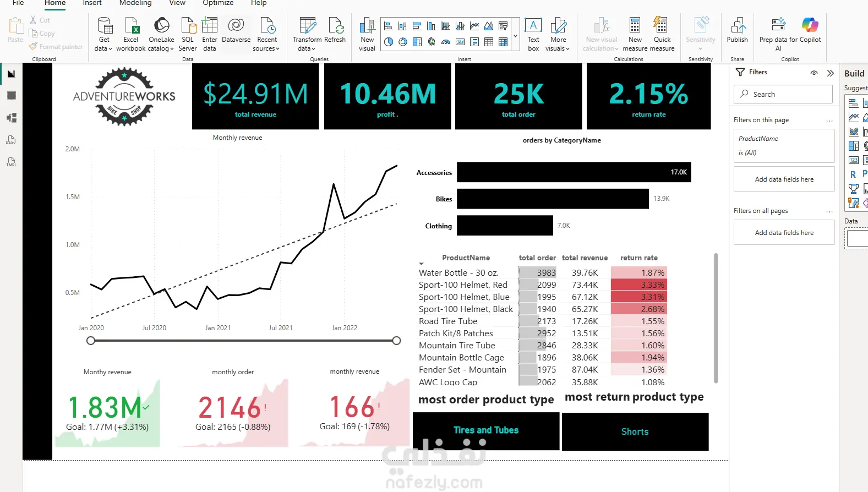This screenshot has height=492, width=868.
Task: Choose the R script visual in Build pane
Action: (853, 174)
